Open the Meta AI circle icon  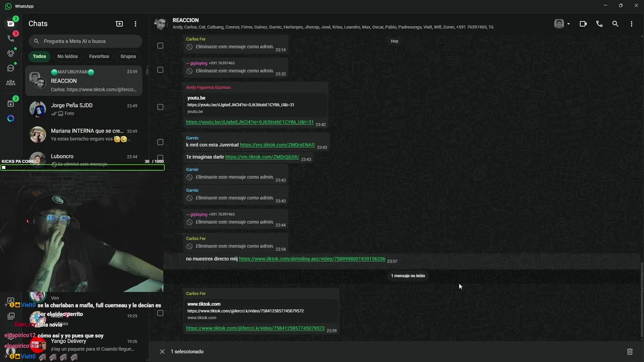11,119
